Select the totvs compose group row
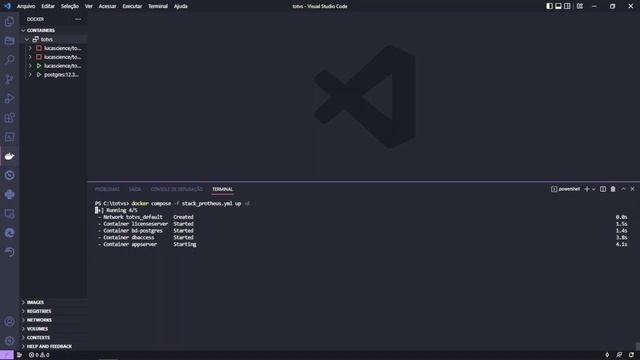This screenshot has height=360, width=640. pyautogui.click(x=53, y=40)
